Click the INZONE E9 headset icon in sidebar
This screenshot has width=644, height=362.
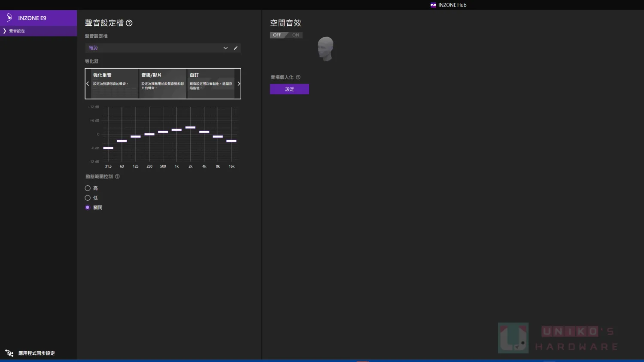coord(9,18)
